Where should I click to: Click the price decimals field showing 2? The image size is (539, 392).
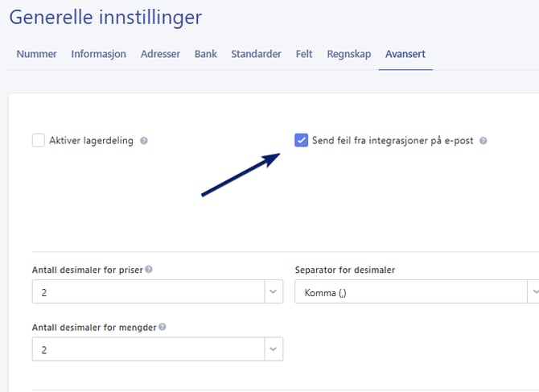149,291
